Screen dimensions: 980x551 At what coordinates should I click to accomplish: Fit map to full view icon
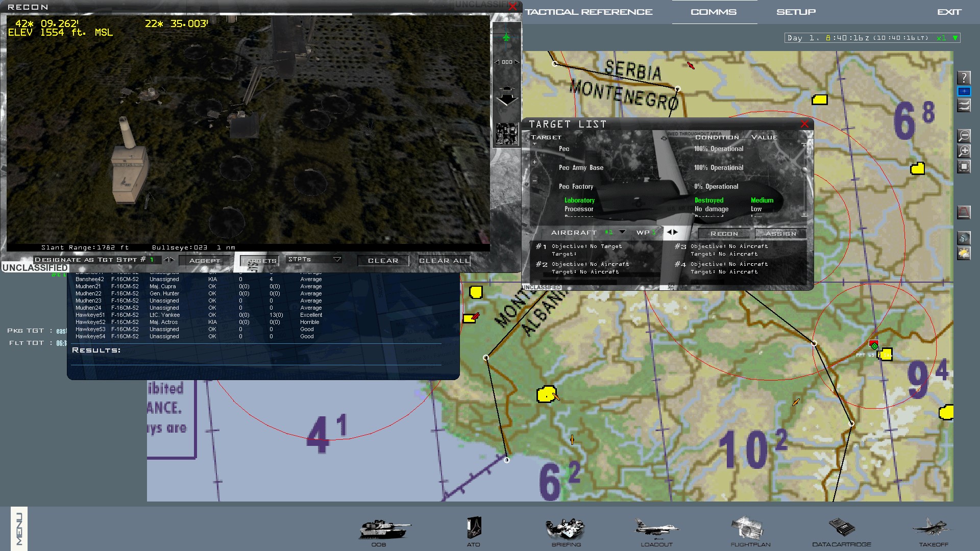click(x=964, y=166)
